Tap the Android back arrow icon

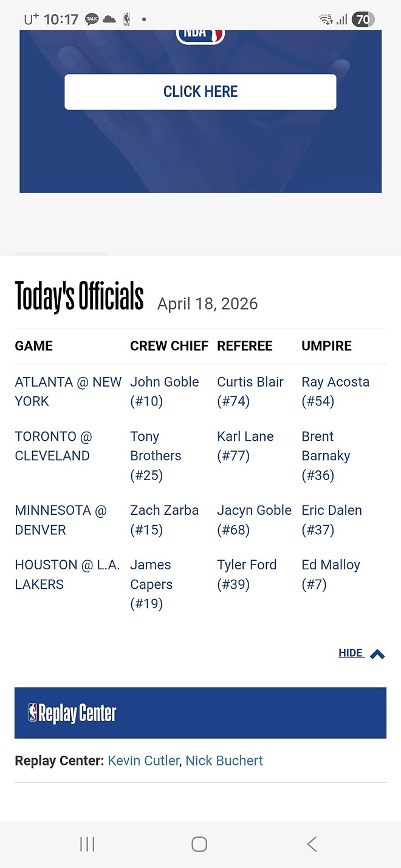312,844
